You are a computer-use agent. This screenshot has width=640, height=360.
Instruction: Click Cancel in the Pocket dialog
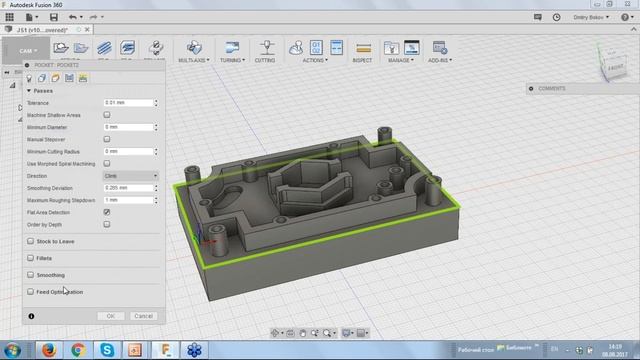coord(143,316)
